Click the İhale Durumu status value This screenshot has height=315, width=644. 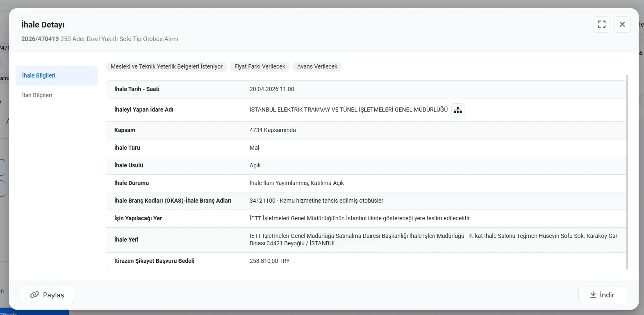point(296,183)
